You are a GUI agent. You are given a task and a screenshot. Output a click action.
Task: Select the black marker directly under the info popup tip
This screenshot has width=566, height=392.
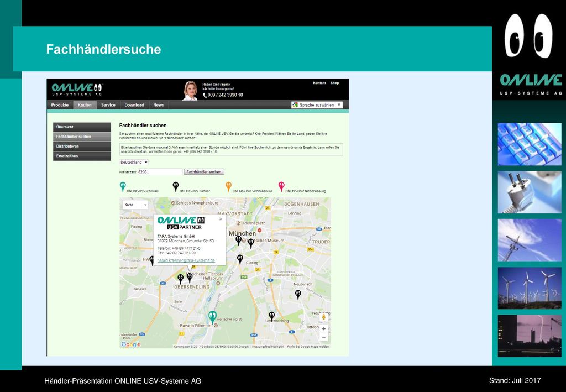click(190, 278)
